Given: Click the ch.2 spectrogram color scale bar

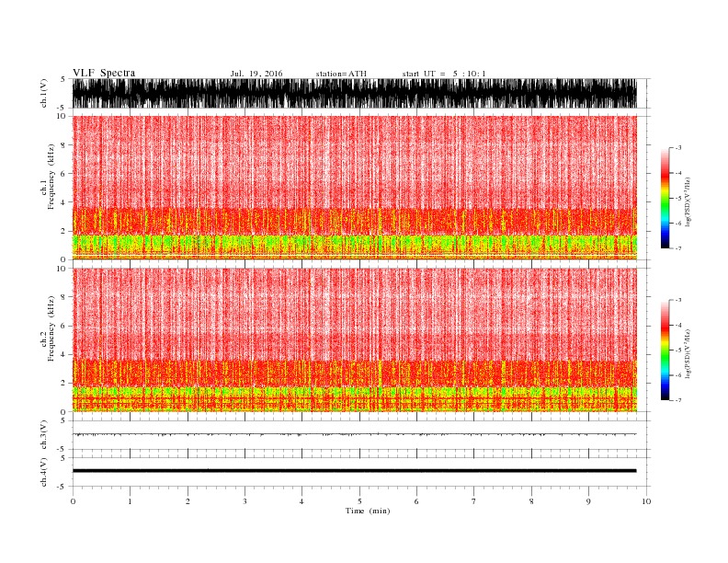Looking at the screenshot, I should point(665,350).
